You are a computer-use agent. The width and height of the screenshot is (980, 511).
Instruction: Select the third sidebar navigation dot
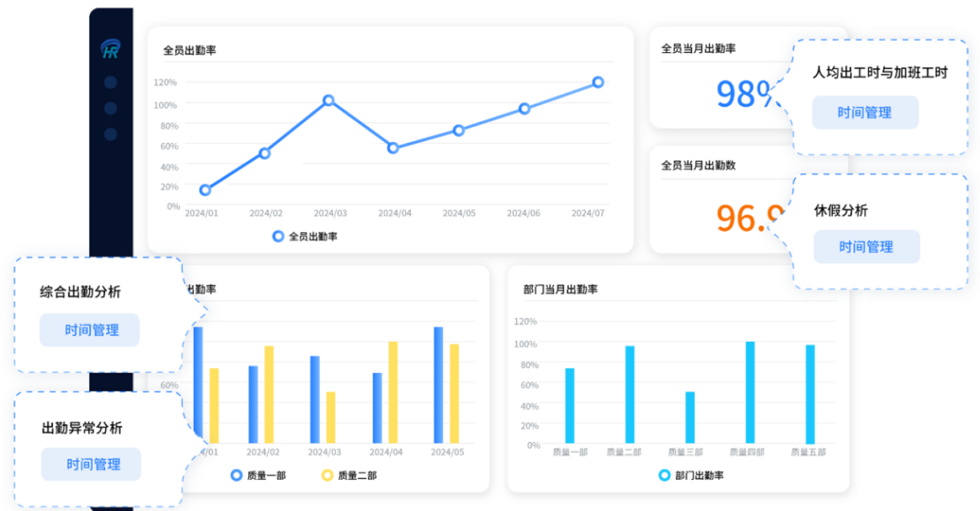(x=110, y=134)
